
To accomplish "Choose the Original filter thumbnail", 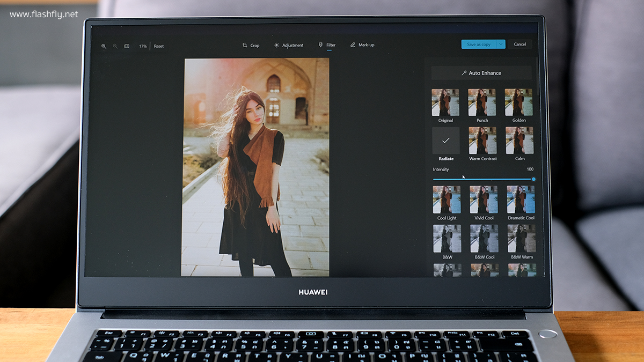I will [x=445, y=102].
